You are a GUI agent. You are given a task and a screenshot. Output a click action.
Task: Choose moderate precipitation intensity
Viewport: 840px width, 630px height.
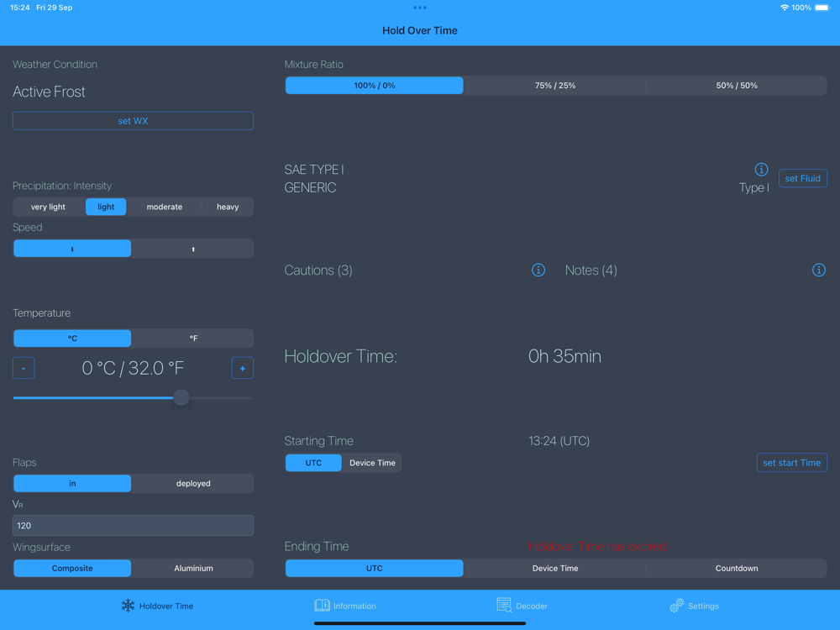[165, 207]
